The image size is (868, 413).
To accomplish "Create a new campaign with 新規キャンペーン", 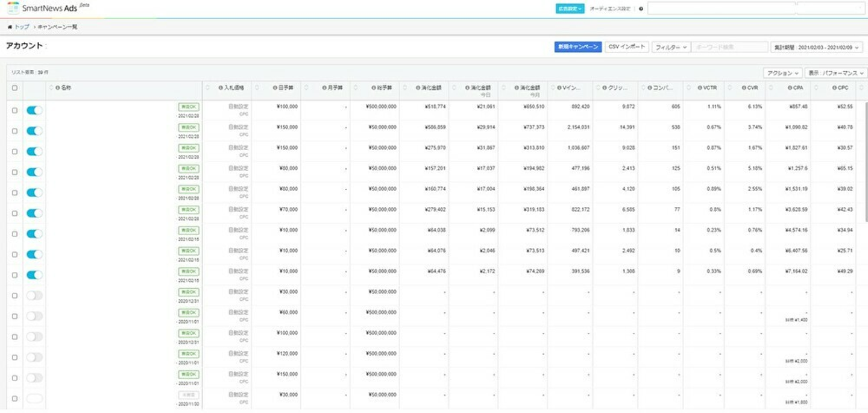I will tap(577, 47).
